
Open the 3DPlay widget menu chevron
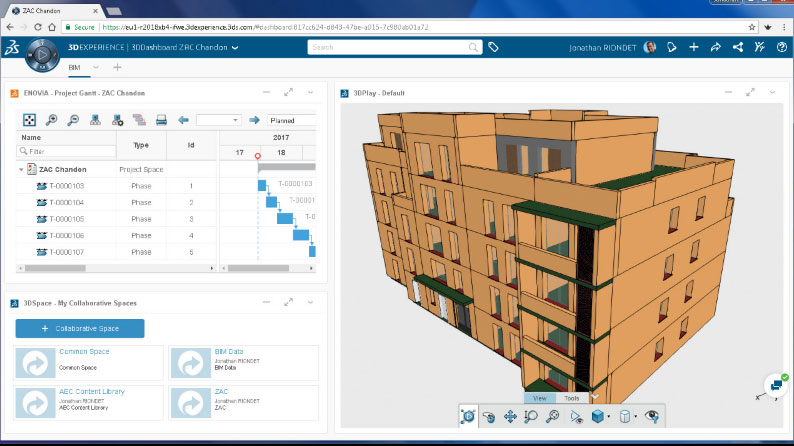pyautogui.click(x=772, y=93)
